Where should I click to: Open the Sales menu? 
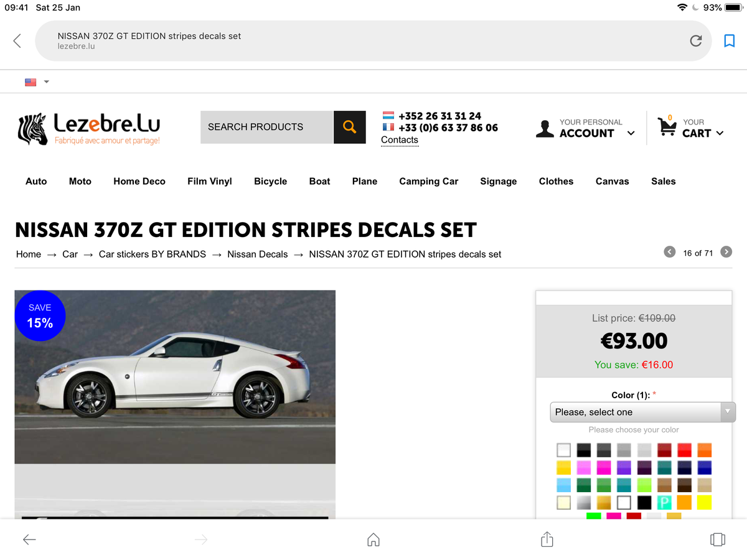(x=664, y=181)
